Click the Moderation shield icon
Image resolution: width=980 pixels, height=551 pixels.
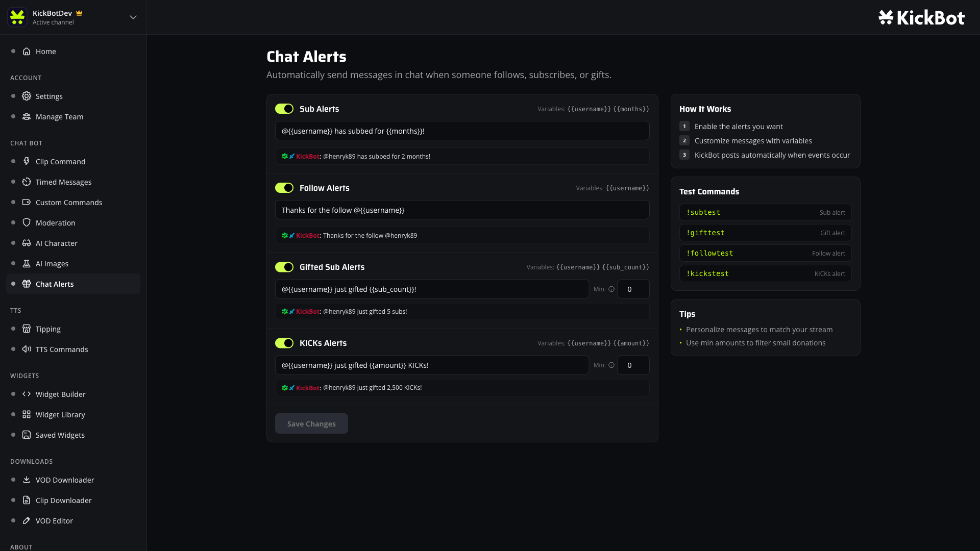27,223
